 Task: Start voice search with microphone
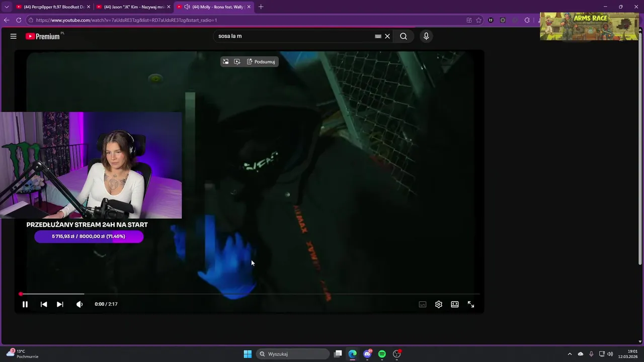pyautogui.click(x=426, y=36)
